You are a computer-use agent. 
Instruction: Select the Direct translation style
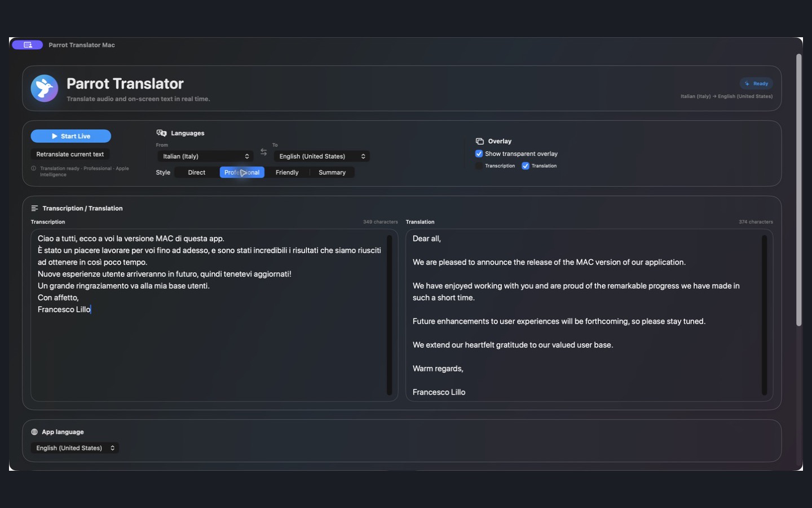[197, 173]
